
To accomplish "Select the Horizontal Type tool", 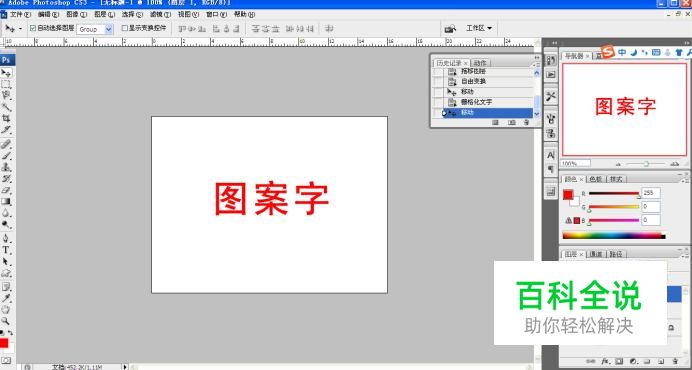I will pos(6,250).
